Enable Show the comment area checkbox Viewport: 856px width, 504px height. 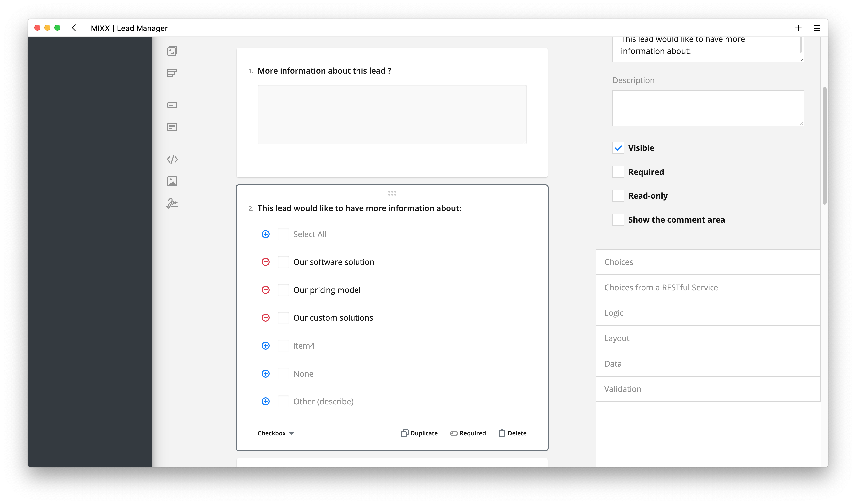click(618, 220)
